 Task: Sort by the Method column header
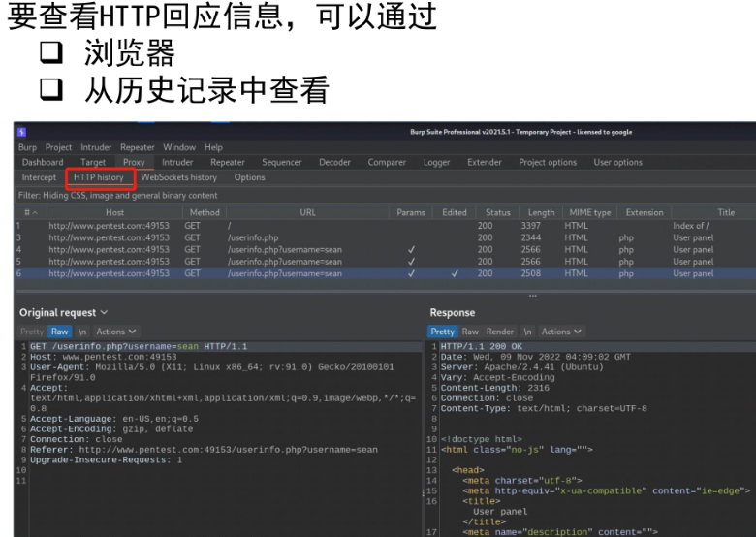(205, 212)
